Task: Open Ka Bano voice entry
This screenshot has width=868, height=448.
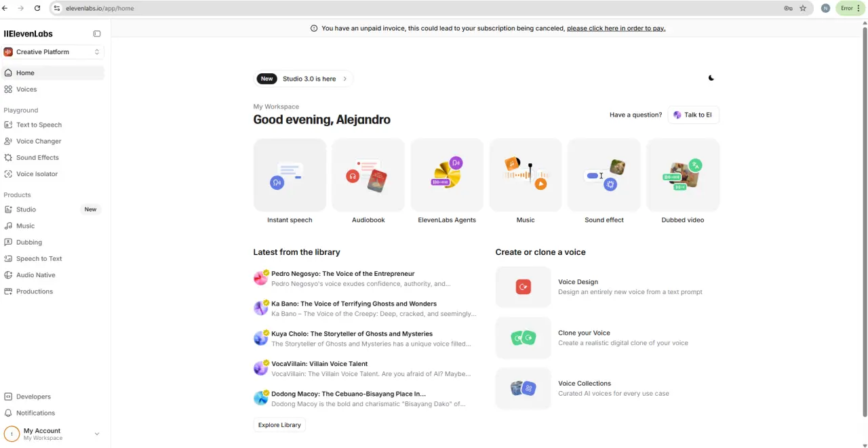Action: point(365,308)
